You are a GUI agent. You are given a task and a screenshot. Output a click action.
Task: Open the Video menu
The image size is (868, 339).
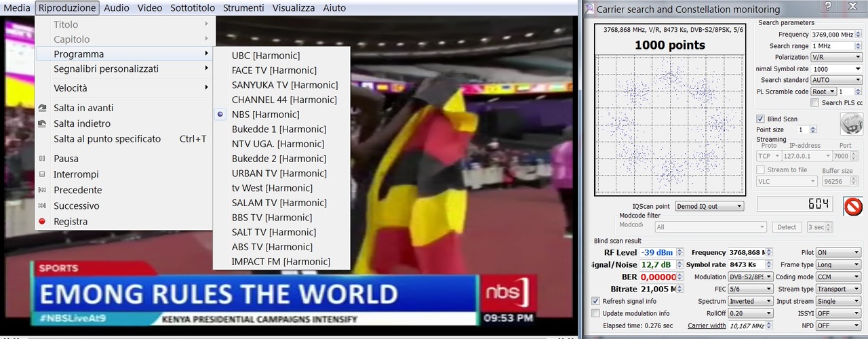coord(150,8)
